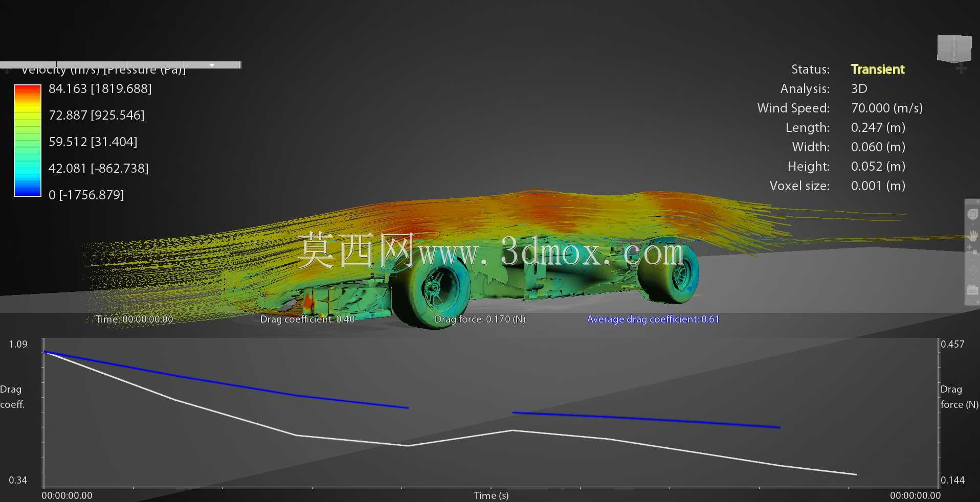
Task: Click the legend title Velocity (m/s) [Pressure (Pa)]
Action: click(103, 70)
